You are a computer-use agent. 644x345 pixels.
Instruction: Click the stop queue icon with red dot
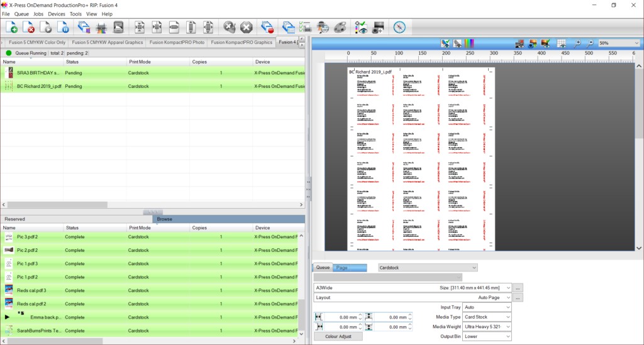267,28
